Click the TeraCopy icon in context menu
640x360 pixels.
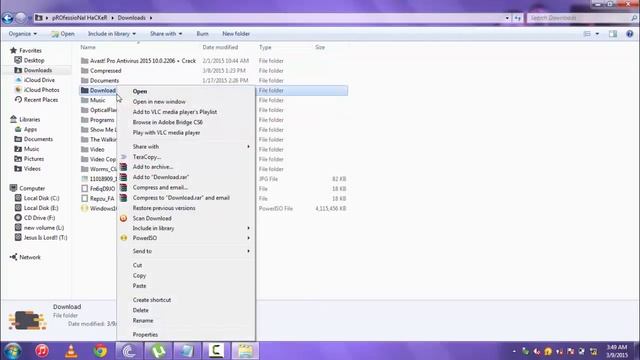(x=123, y=157)
